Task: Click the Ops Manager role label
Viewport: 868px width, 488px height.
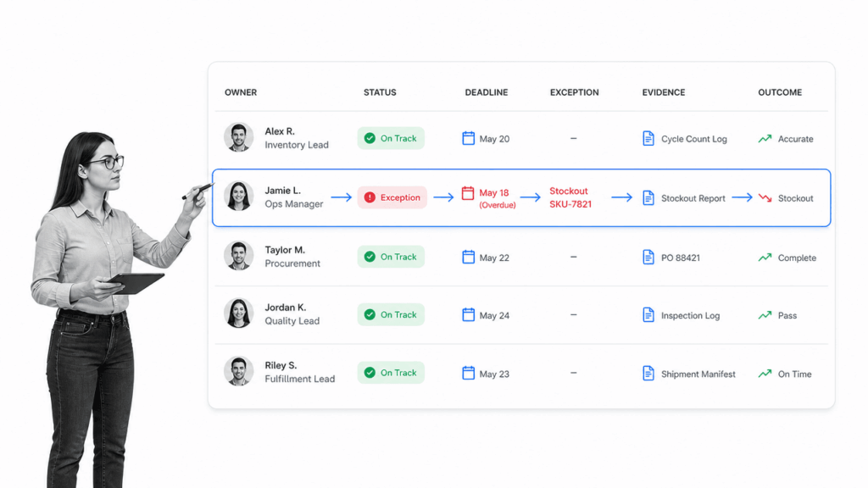Action: (x=293, y=204)
